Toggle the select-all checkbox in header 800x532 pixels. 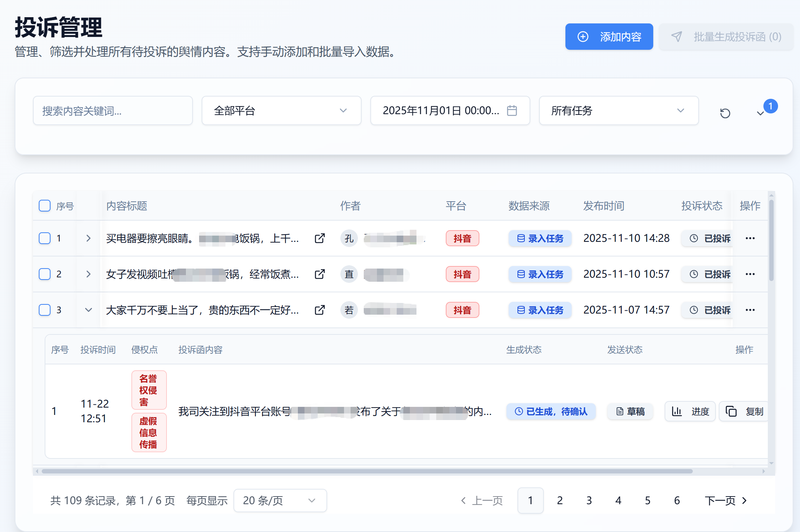pos(45,206)
